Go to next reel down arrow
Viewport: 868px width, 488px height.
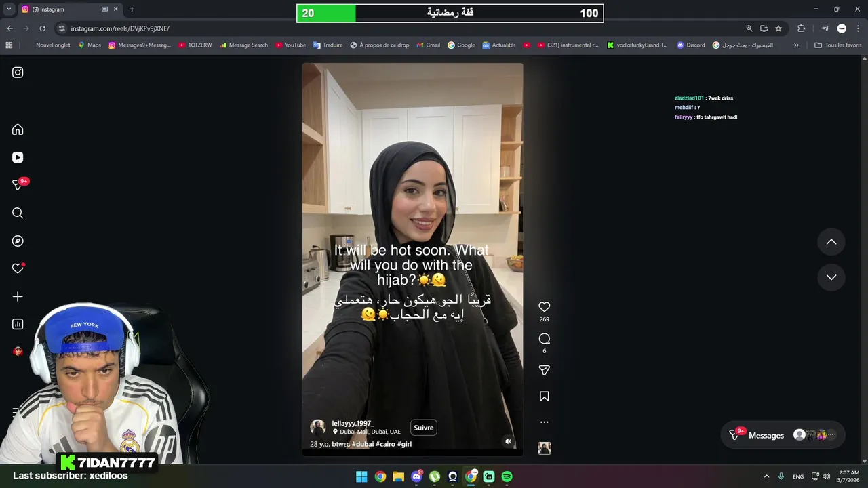[x=831, y=277]
